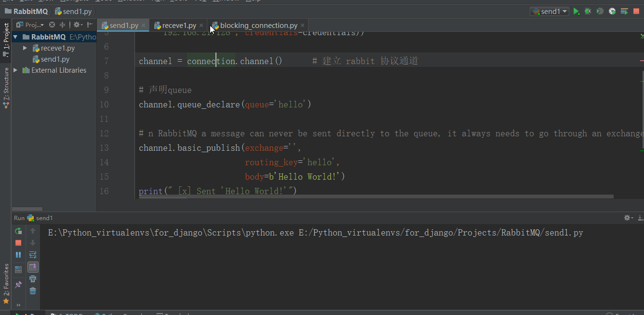The width and height of the screenshot is (644, 315).
Task: Switch to the receve1.py editor tab
Action: pos(179,25)
